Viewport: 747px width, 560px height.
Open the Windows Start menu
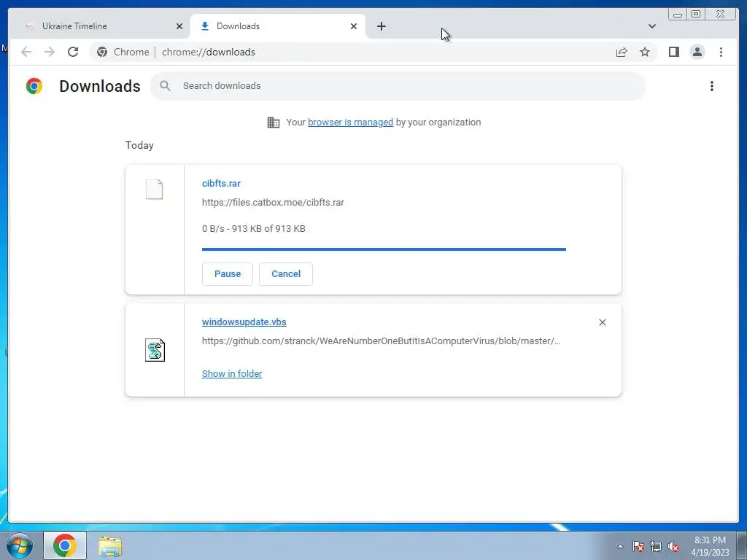click(20, 545)
